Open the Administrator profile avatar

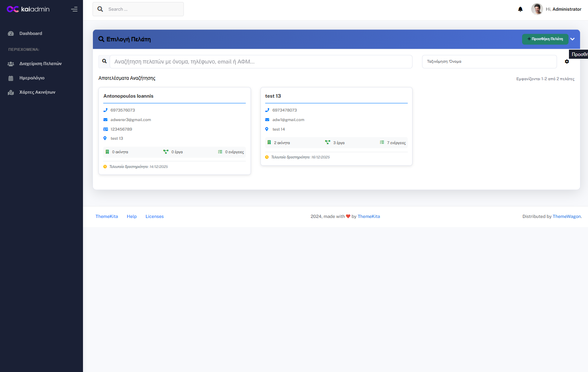pos(537,9)
